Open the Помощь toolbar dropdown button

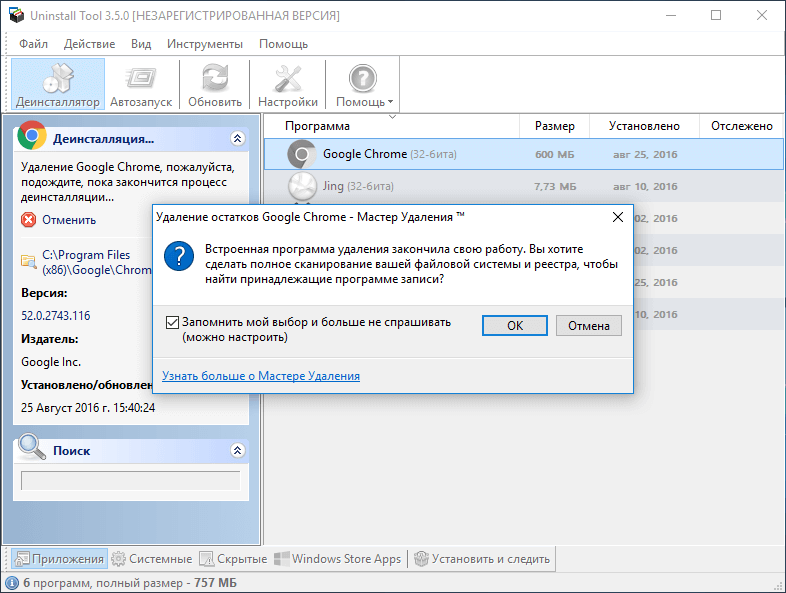click(x=363, y=84)
